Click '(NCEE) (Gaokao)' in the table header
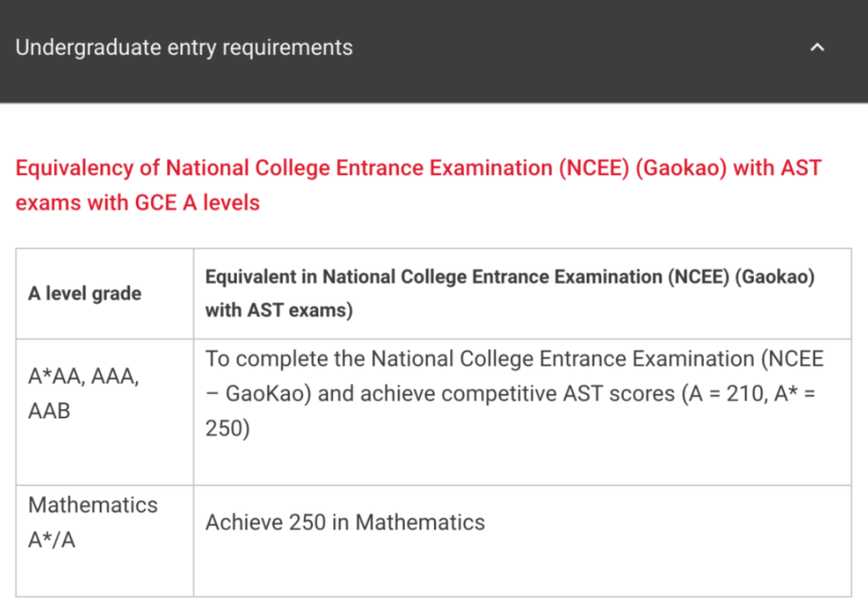This screenshot has height=608, width=868. tap(741, 277)
